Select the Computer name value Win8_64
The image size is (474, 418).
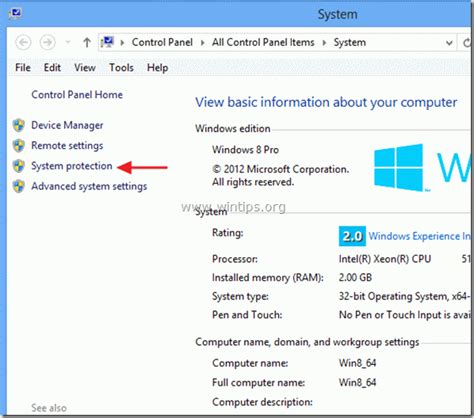(x=357, y=363)
